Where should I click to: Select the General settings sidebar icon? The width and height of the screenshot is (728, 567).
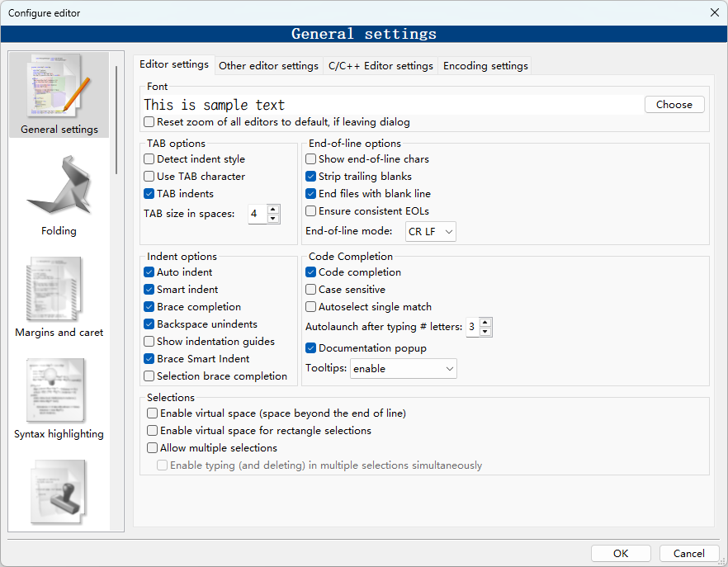click(x=59, y=95)
